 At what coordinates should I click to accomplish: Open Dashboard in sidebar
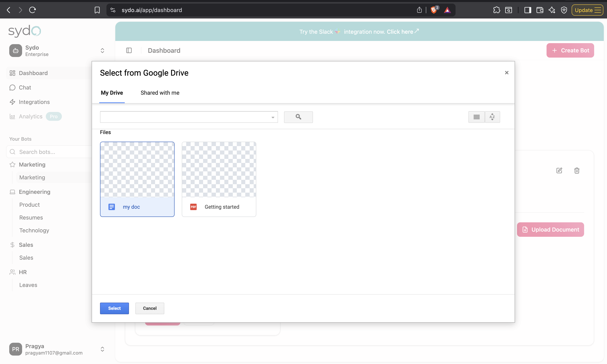click(x=49, y=73)
